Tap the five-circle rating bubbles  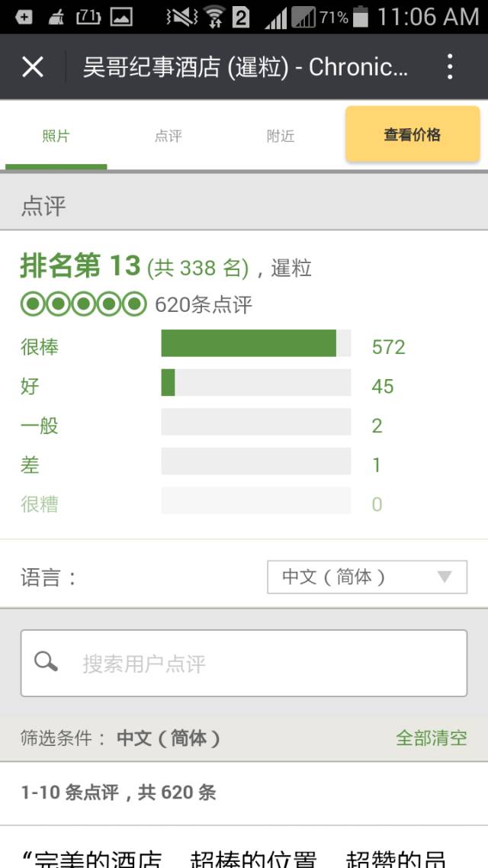(83, 305)
